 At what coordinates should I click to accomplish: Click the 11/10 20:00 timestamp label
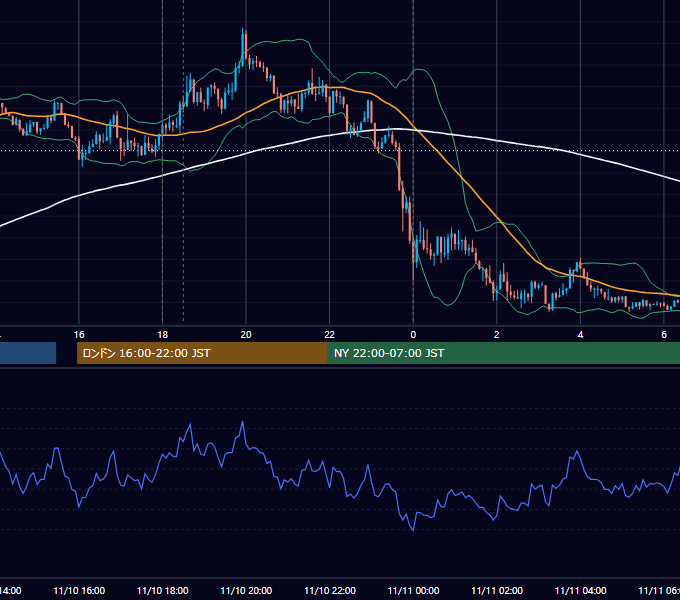click(246, 590)
